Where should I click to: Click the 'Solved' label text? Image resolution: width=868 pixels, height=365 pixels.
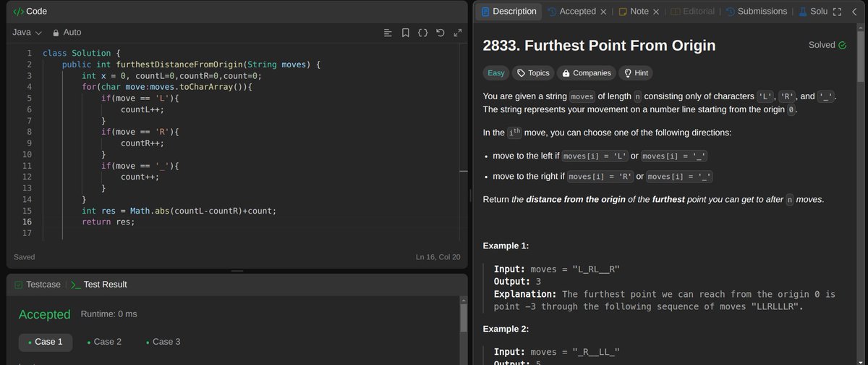pos(822,45)
